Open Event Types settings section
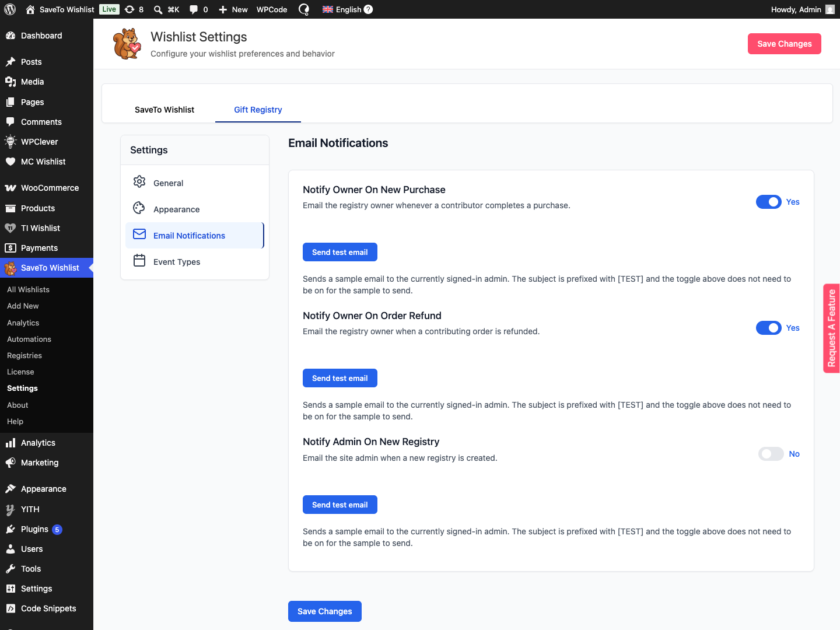Viewport: 840px width, 630px height. click(195, 261)
